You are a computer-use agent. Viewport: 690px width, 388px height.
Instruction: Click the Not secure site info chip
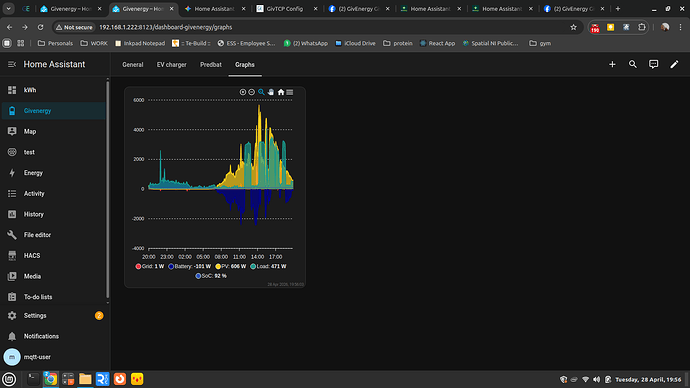click(74, 27)
